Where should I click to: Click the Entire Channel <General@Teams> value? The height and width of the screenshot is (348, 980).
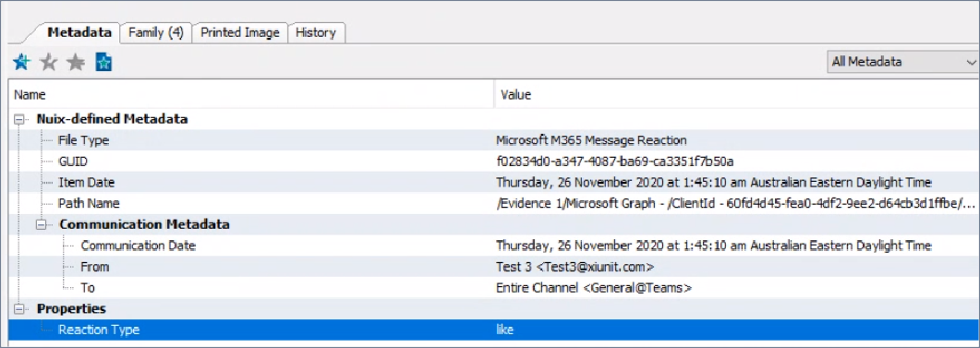[x=595, y=288]
